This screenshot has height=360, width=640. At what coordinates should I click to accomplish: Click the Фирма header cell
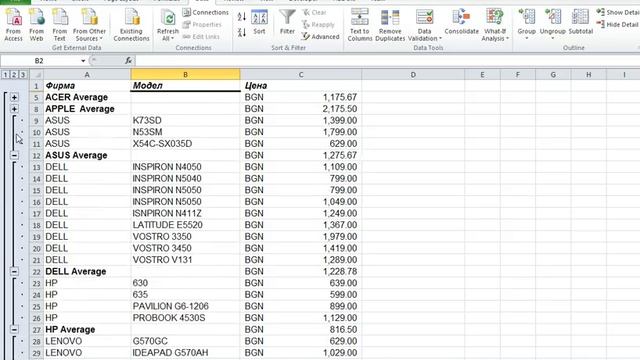pyautogui.click(x=87, y=86)
